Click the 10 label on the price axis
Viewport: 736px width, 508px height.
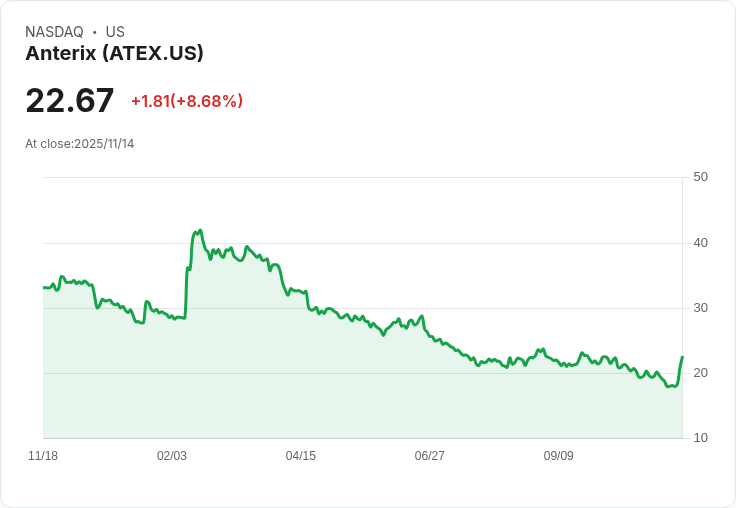click(700, 438)
